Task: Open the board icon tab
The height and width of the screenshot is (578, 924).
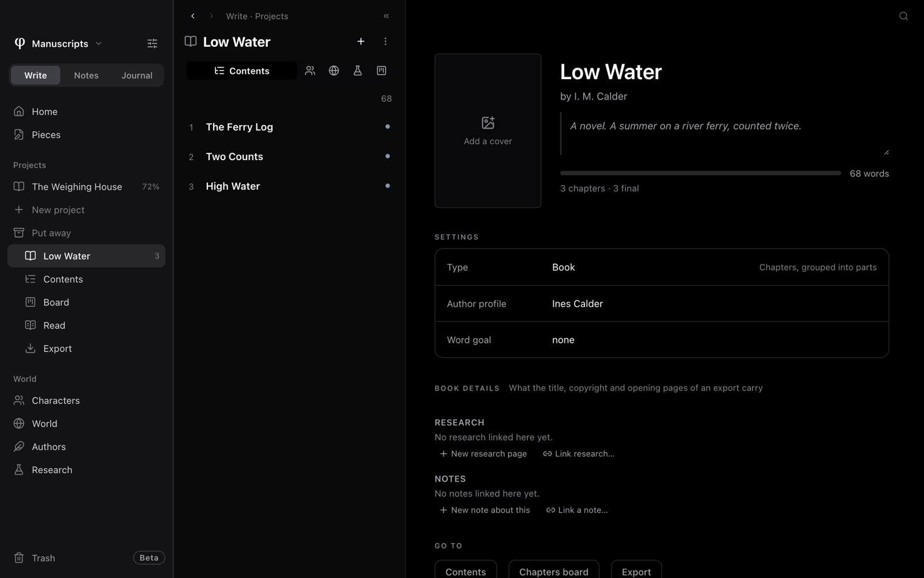Action: tap(381, 71)
